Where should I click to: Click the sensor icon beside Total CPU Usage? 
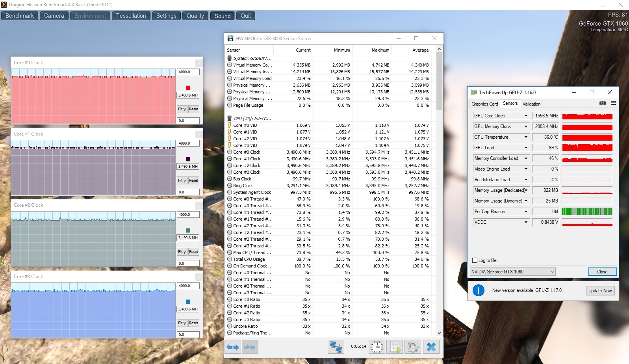pyautogui.click(x=230, y=259)
